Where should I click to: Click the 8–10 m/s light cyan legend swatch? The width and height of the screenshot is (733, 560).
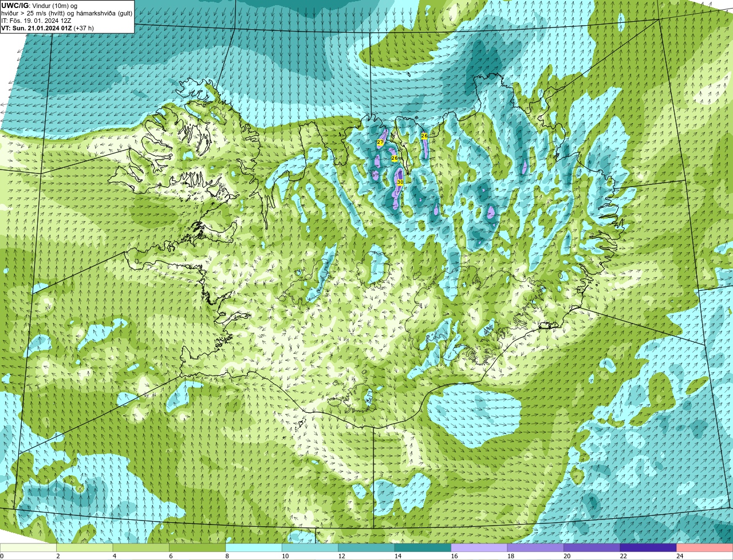point(254,547)
